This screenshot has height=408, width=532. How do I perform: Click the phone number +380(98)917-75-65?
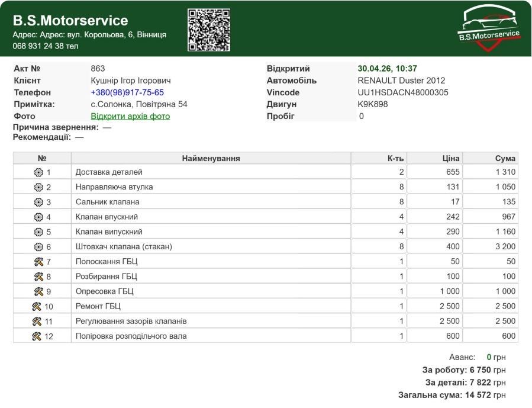pyautogui.click(x=127, y=92)
